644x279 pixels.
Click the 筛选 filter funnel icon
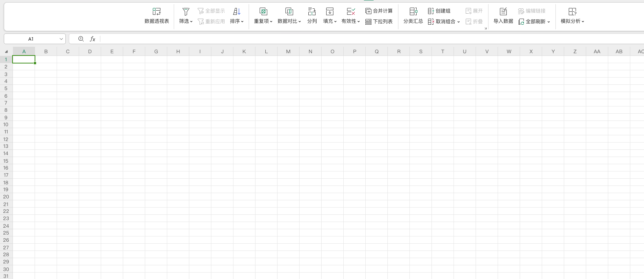point(186,11)
